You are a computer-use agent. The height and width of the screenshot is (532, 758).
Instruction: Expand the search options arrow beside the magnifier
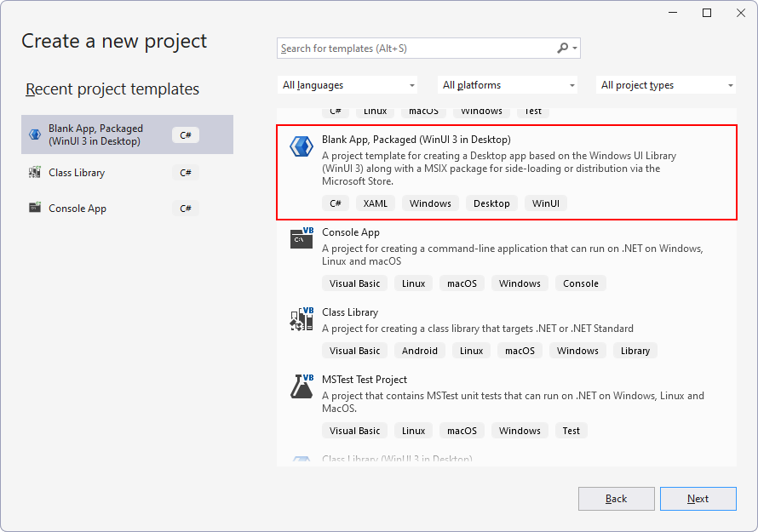(574, 49)
